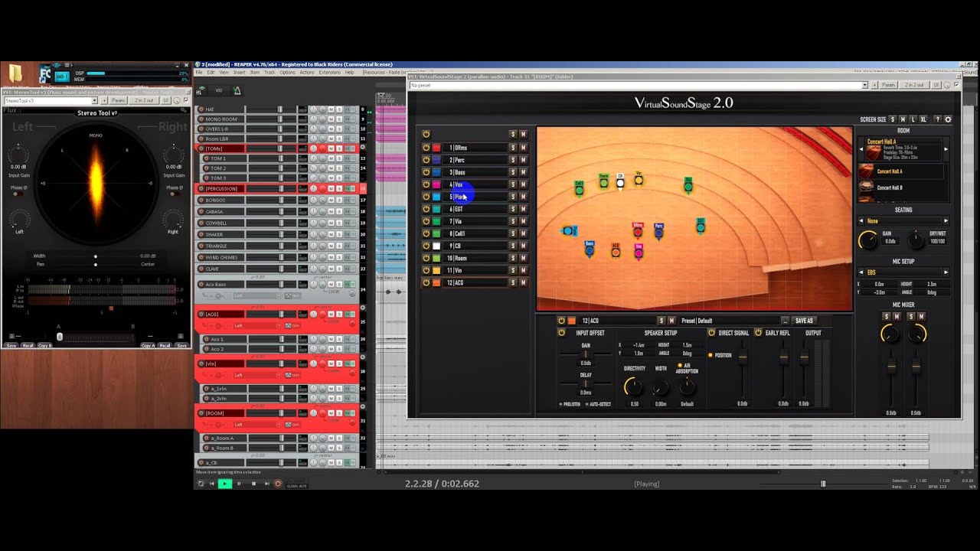Toggle power for 1|DRms channel

click(x=426, y=148)
